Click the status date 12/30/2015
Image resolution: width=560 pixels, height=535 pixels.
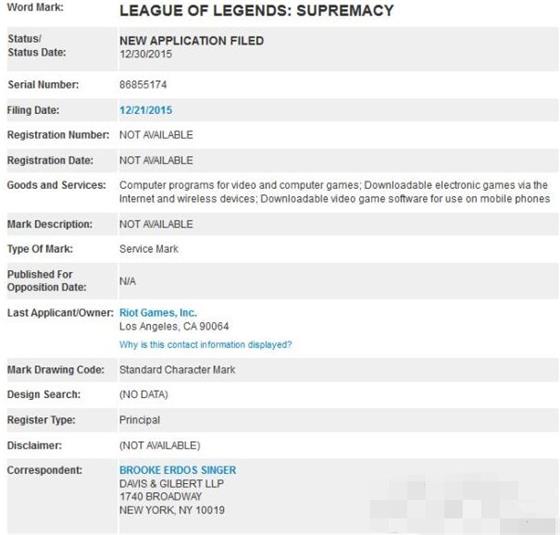tap(145, 54)
